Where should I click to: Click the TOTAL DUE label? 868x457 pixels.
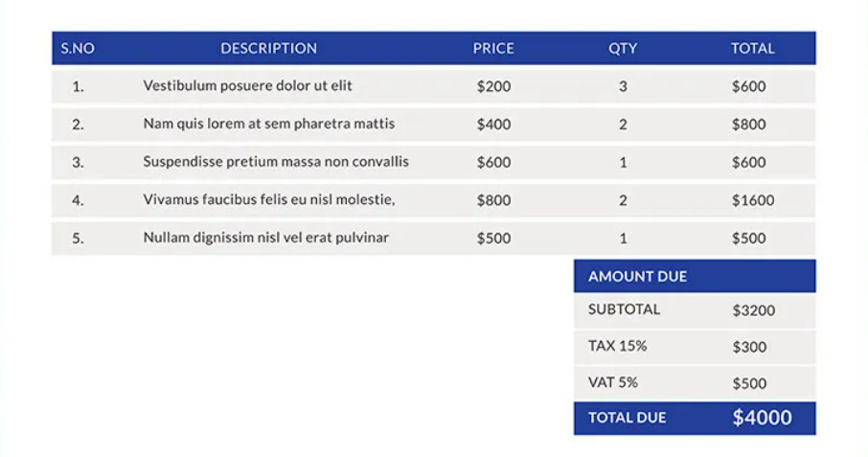click(x=627, y=418)
